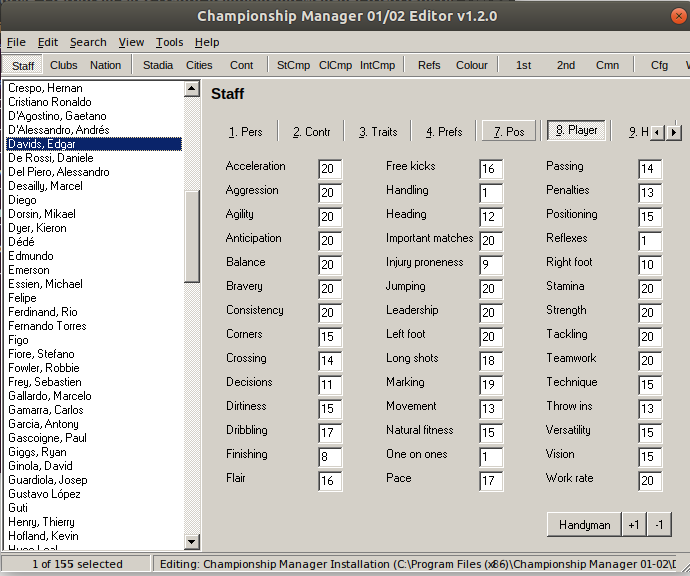Click the Long shots value field
Screen dimensions: 690x576
pyautogui.click(x=491, y=360)
